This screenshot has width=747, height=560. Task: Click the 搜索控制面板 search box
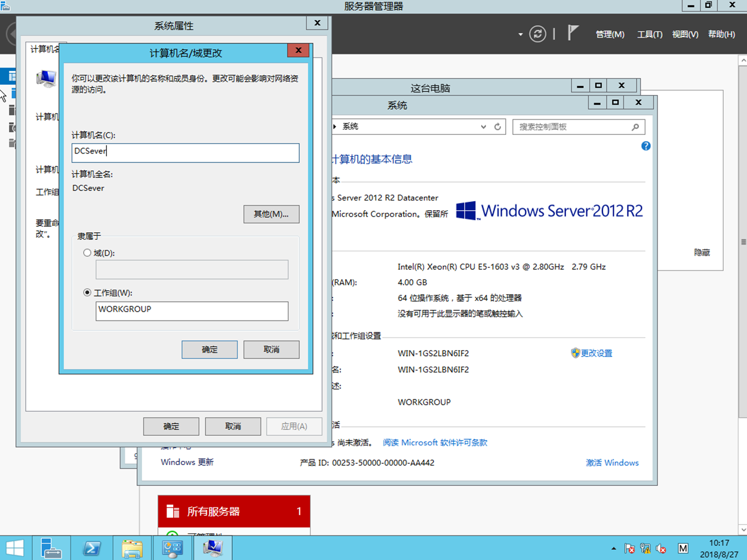(579, 127)
